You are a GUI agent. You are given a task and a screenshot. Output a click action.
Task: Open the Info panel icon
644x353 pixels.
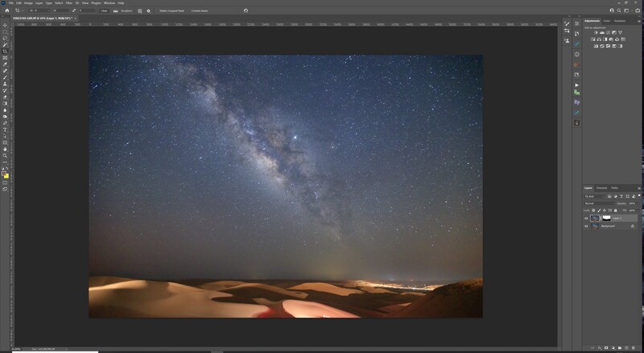click(577, 54)
